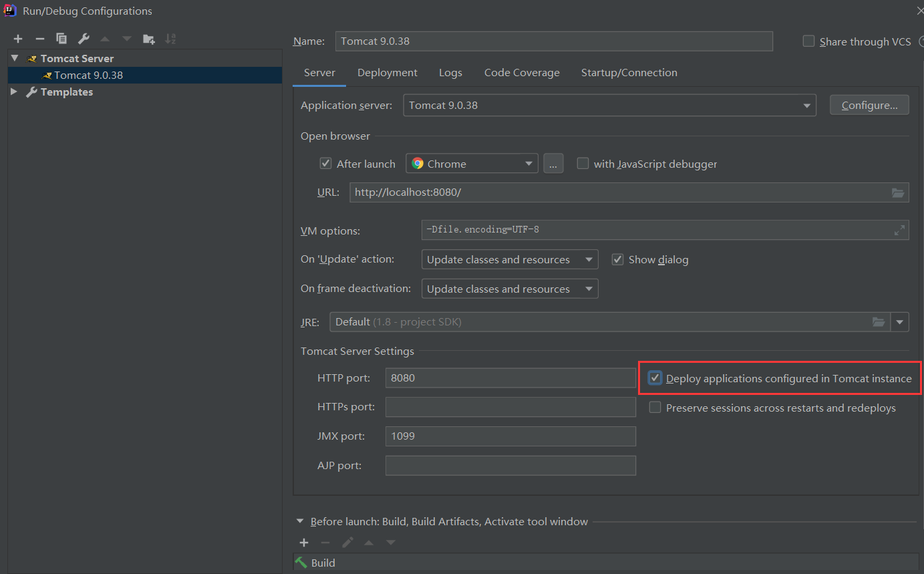
Task: Open browser selection dropdown showing Chrome
Action: [472, 164]
